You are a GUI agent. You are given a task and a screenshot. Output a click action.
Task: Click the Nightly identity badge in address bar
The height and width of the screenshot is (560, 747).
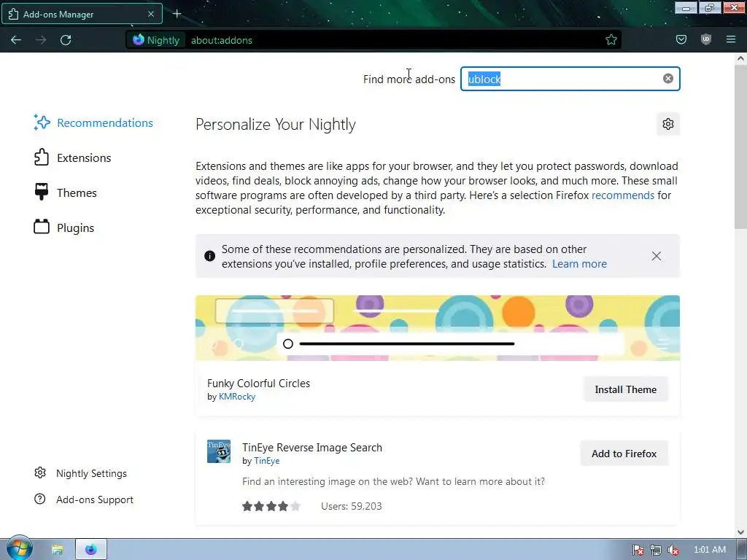pyautogui.click(x=157, y=40)
